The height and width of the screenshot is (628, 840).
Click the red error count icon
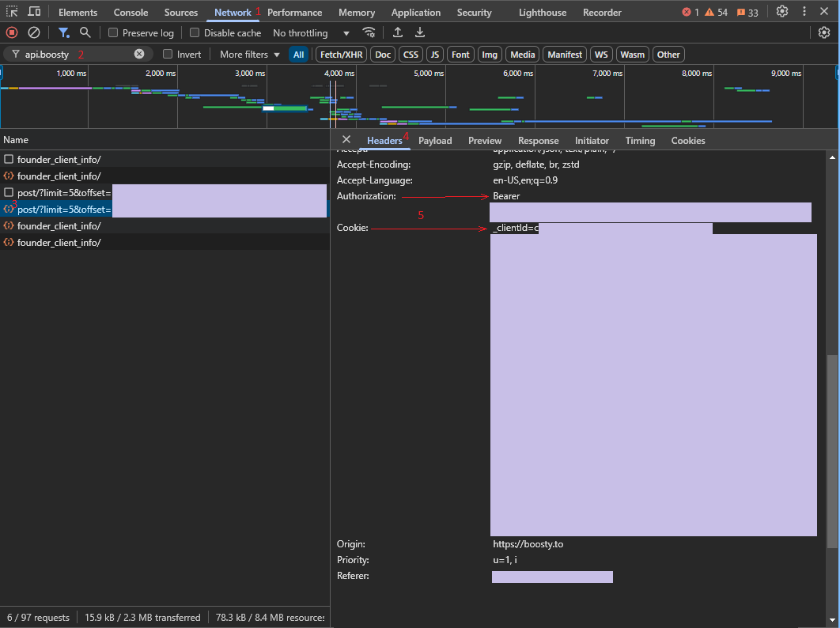[687, 12]
